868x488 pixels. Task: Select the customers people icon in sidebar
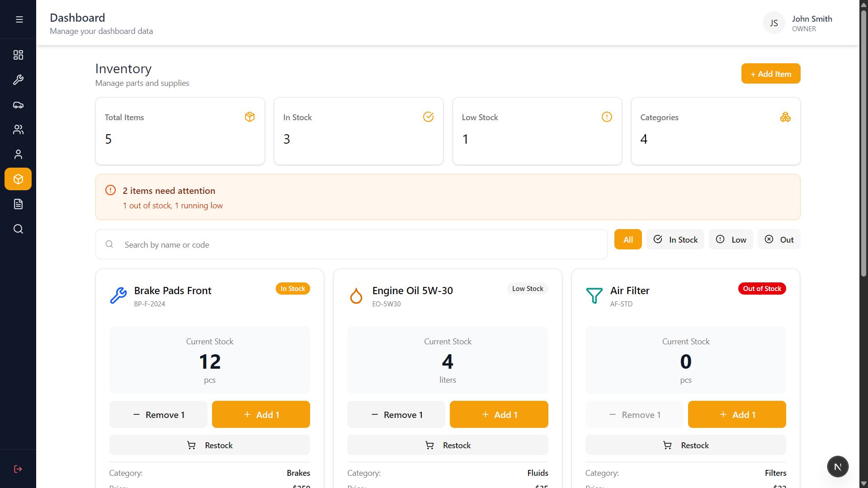(x=18, y=129)
